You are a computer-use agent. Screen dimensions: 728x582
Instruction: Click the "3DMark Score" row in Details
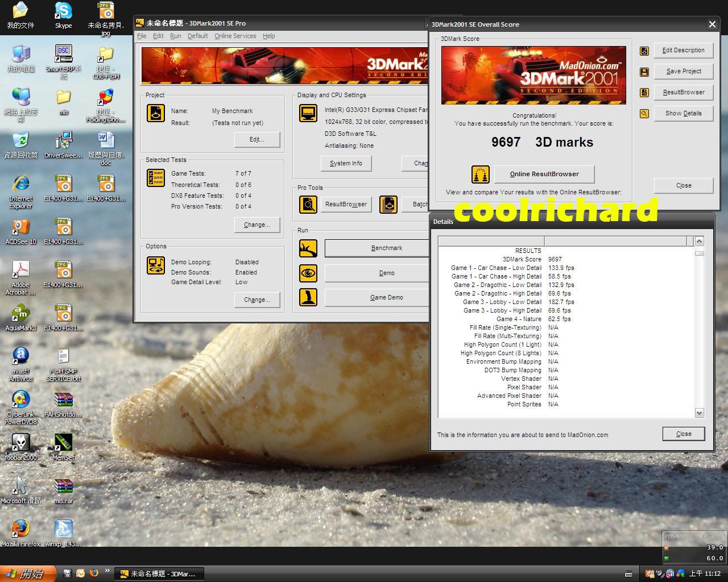(566, 260)
